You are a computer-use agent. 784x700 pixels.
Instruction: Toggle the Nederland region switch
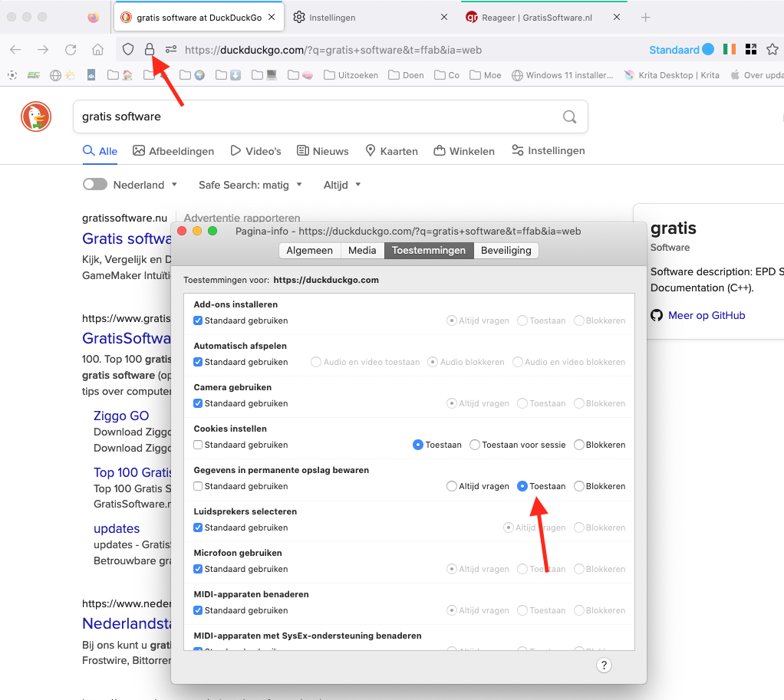[94, 185]
